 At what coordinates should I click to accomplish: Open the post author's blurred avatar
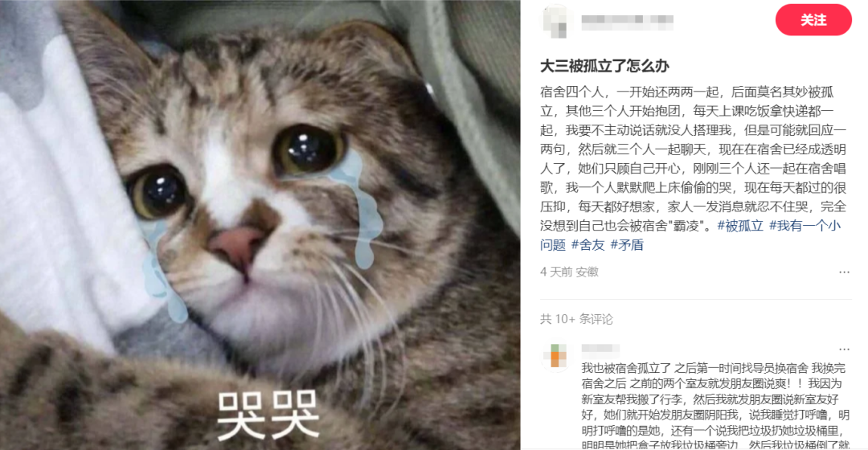[555, 20]
